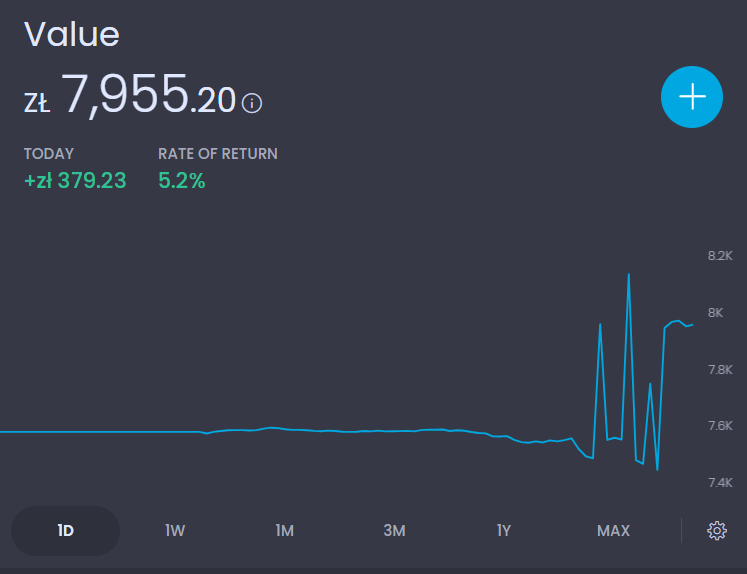Click today's gain +zł 379.23

[x=75, y=181]
